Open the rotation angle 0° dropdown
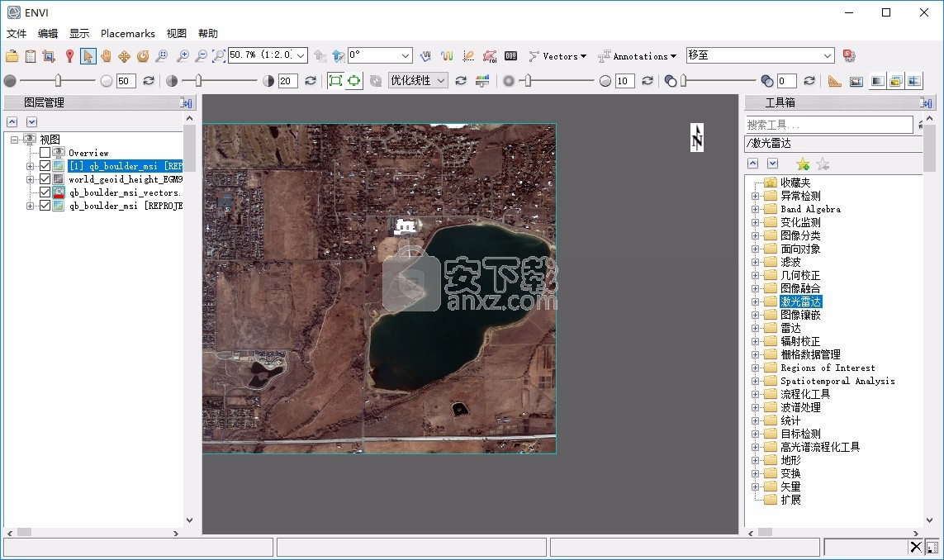This screenshot has height=560, width=944. pos(406,55)
